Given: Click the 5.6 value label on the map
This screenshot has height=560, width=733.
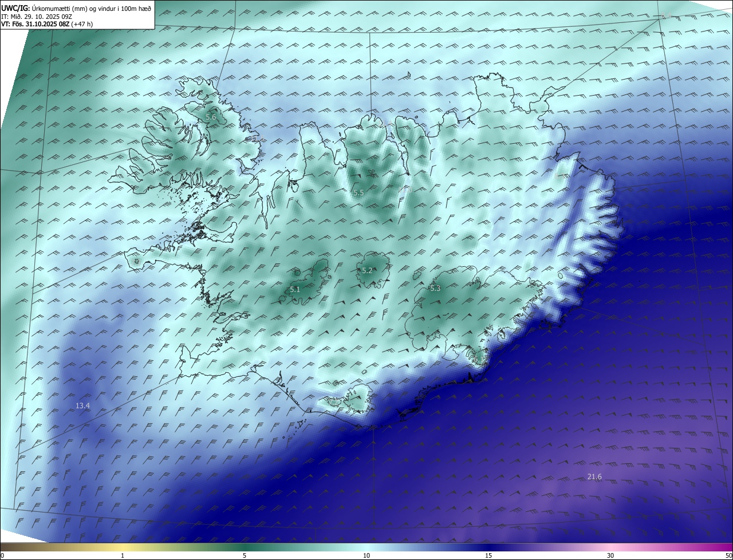Looking at the screenshot, I should tap(211, 117).
